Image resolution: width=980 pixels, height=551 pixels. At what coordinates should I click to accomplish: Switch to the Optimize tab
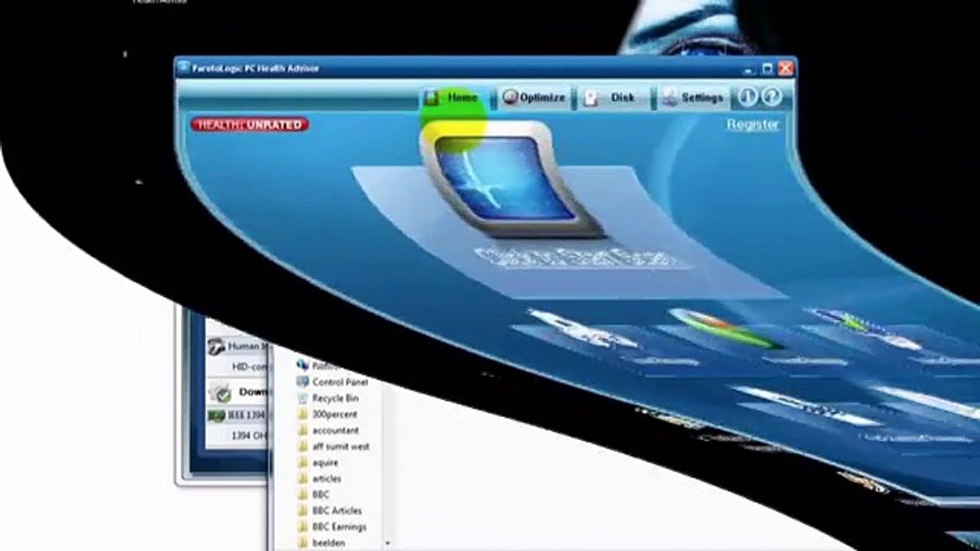click(x=534, y=98)
